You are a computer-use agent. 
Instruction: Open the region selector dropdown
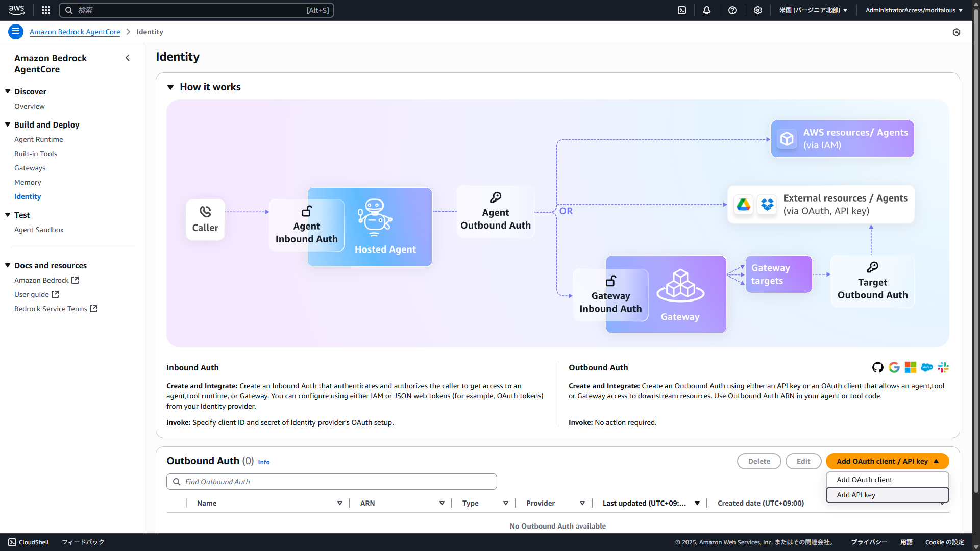click(813, 10)
